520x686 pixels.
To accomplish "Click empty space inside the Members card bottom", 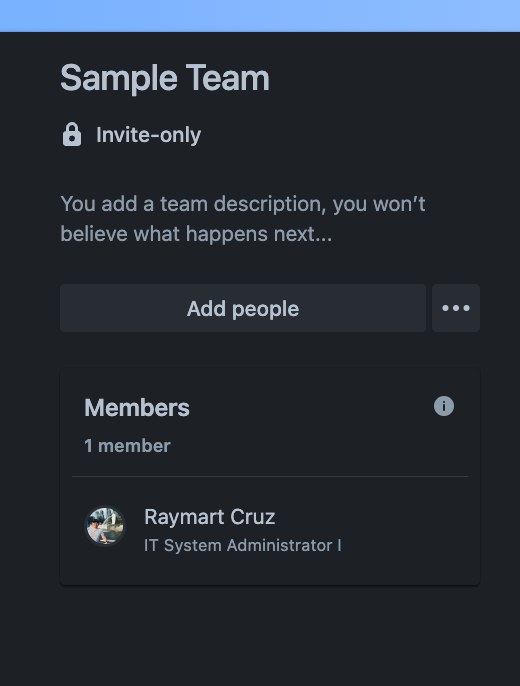I will (270, 569).
